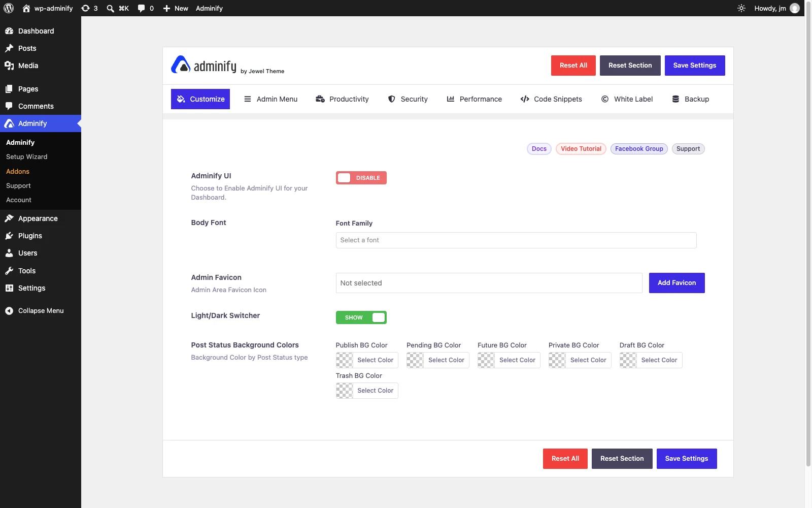Open the Appearance menu item
This screenshot has height=508, width=812.
[41, 218]
